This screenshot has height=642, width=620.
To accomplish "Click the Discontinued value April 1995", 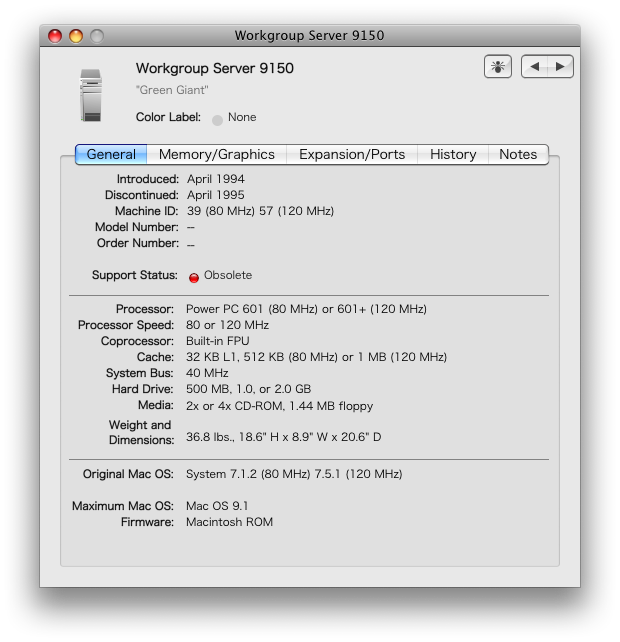I will pyautogui.click(x=216, y=195).
